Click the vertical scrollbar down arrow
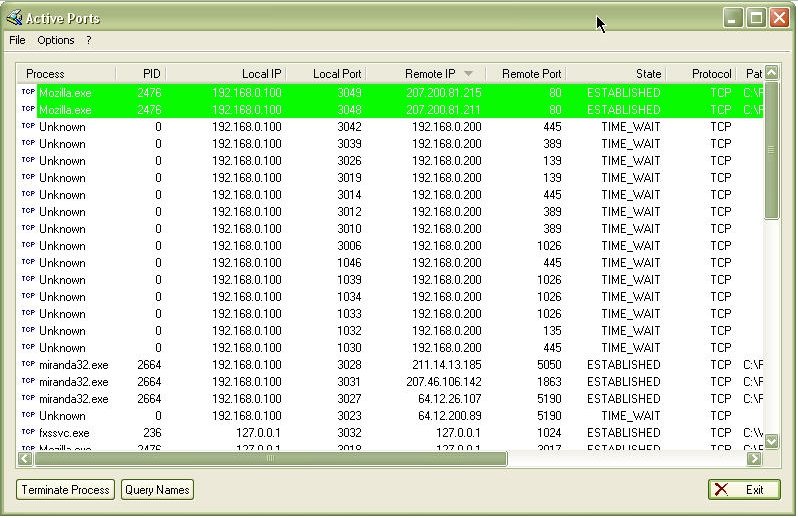 [x=772, y=441]
